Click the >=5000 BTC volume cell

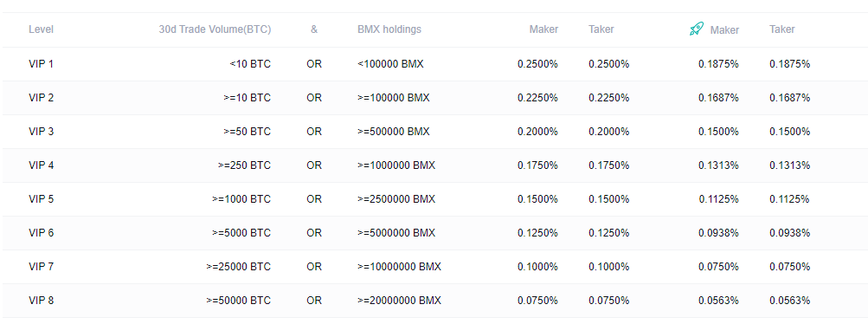pyautogui.click(x=241, y=233)
